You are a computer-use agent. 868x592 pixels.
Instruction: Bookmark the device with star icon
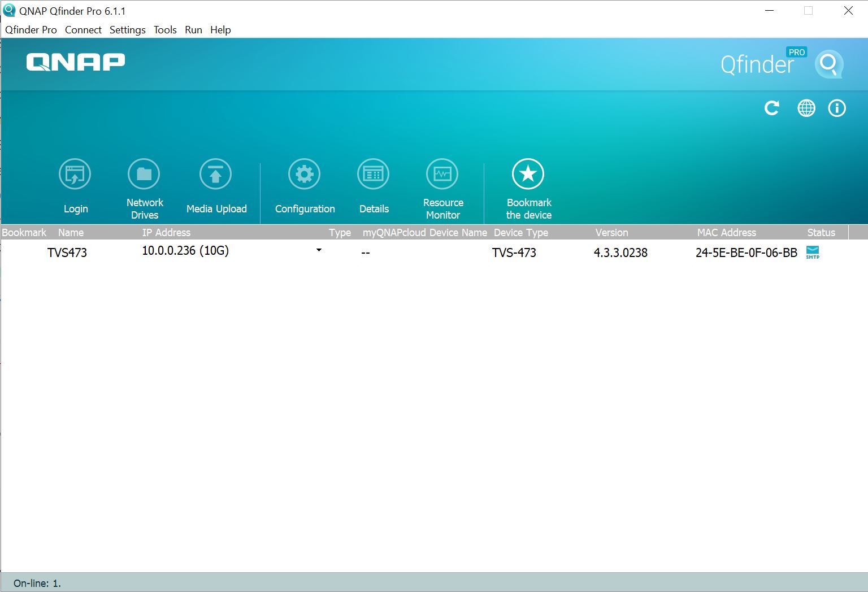click(528, 175)
